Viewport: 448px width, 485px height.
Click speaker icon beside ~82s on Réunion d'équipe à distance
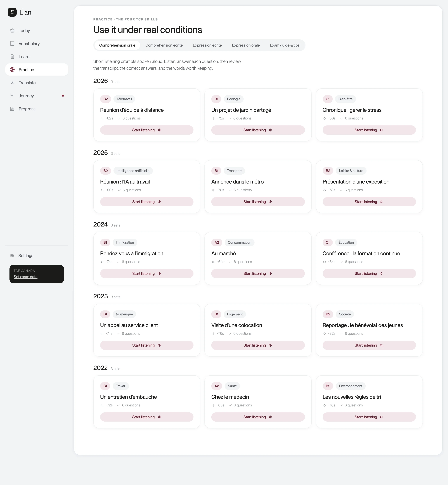coord(102,118)
